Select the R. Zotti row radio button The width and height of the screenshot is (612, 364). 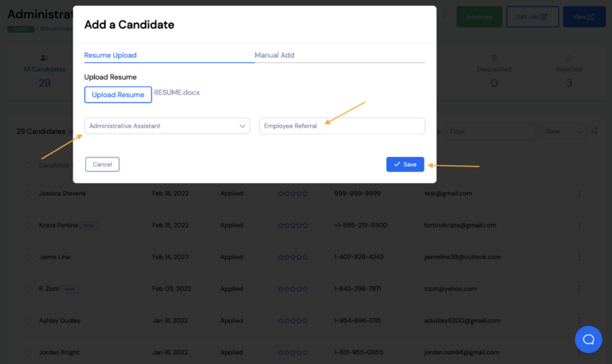pos(27,288)
